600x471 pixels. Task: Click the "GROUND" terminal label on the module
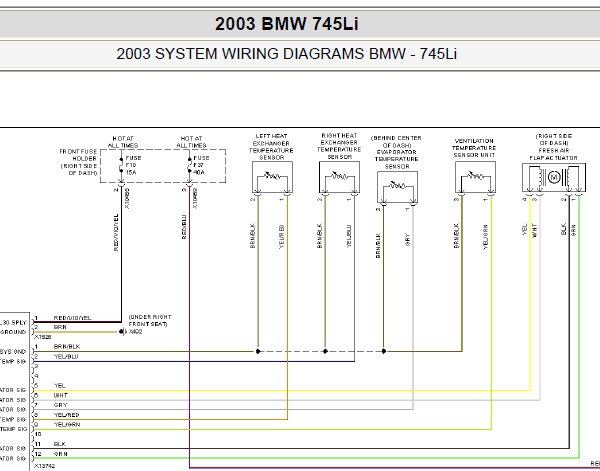point(13,332)
